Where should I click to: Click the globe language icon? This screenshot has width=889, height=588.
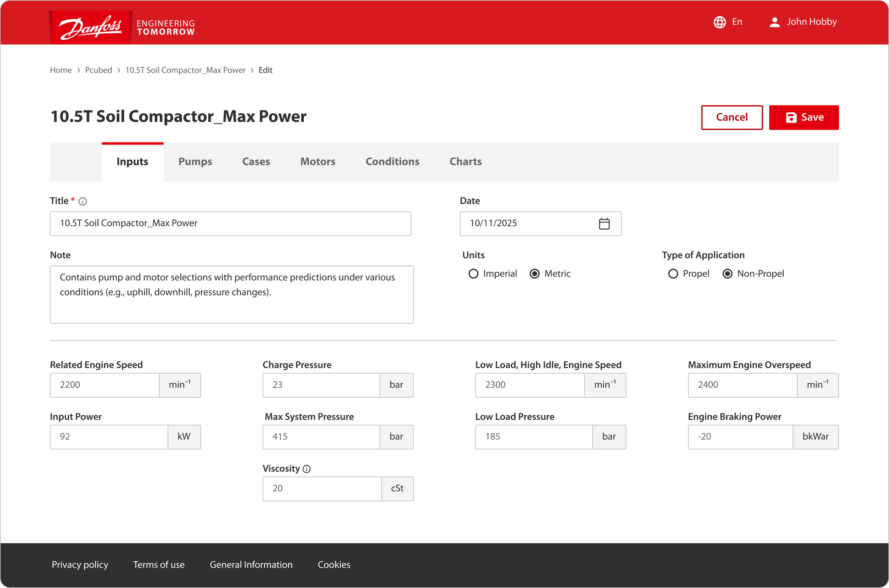(719, 22)
